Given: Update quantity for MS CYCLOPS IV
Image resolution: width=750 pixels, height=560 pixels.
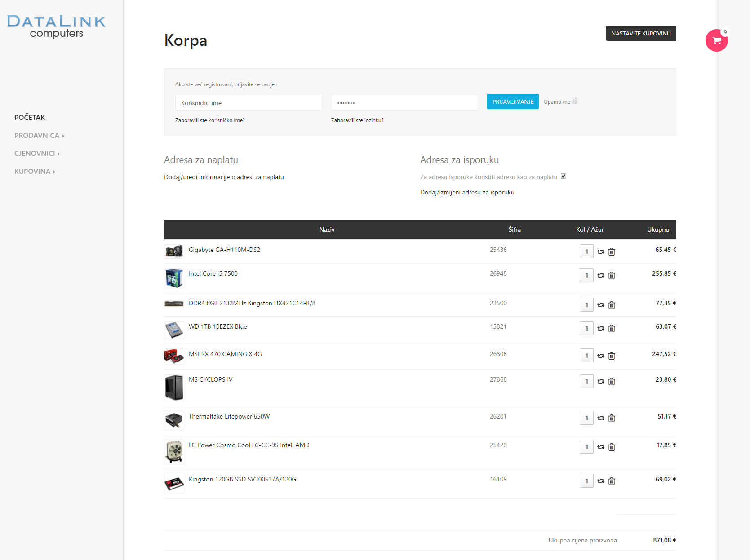Looking at the screenshot, I should [x=601, y=382].
